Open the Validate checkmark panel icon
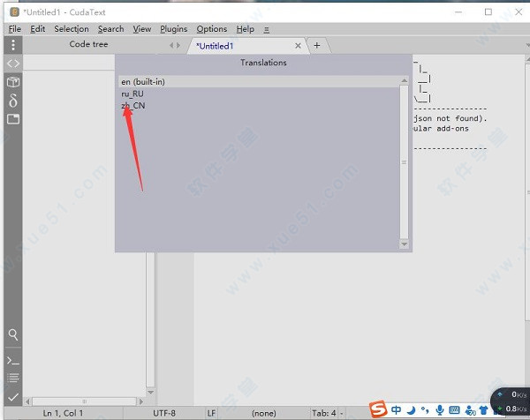The image size is (530, 420). tap(13, 397)
